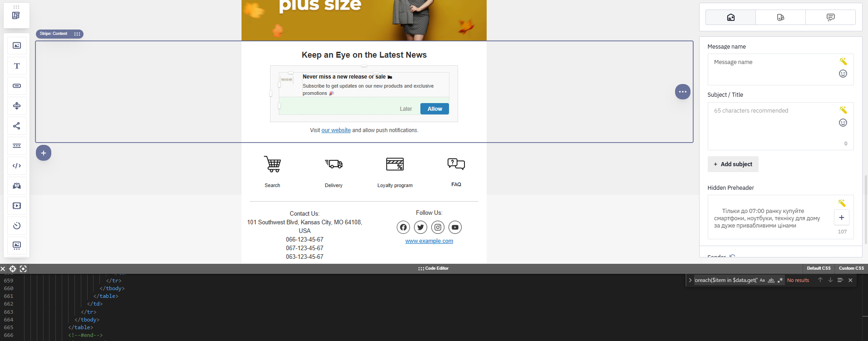Image resolution: width=868 pixels, height=341 pixels.
Task: Select the HTML code block tool
Action: coord(17,166)
